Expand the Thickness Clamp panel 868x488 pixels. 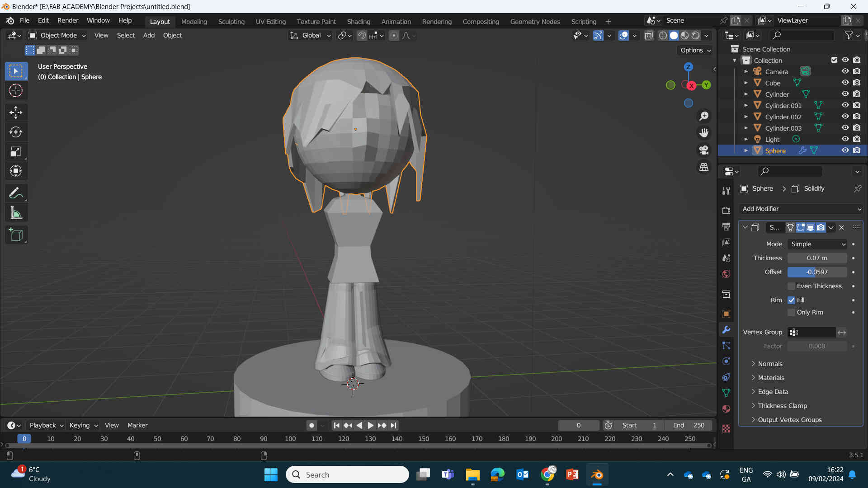pos(782,406)
